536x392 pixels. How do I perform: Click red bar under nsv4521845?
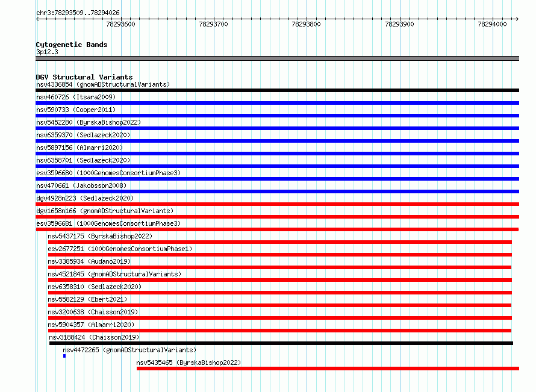tap(280, 280)
